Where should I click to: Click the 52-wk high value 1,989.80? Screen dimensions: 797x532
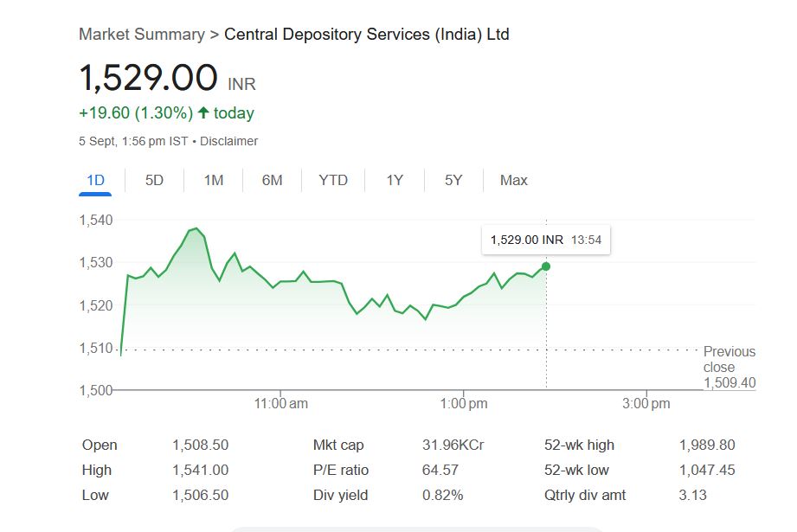(707, 445)
